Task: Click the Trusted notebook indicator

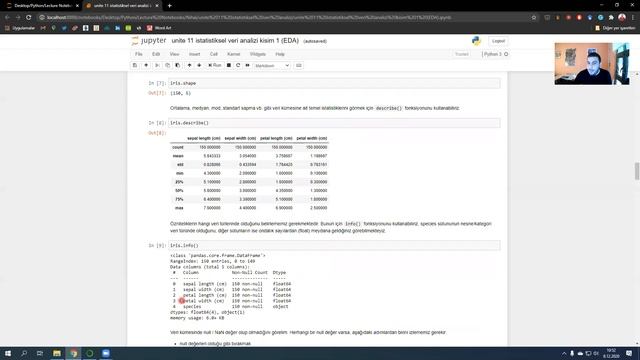Action: point(462,54)
